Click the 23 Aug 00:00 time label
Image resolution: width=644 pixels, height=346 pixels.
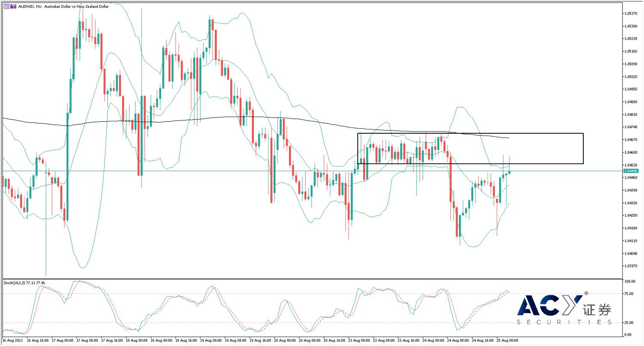[359, 341]
